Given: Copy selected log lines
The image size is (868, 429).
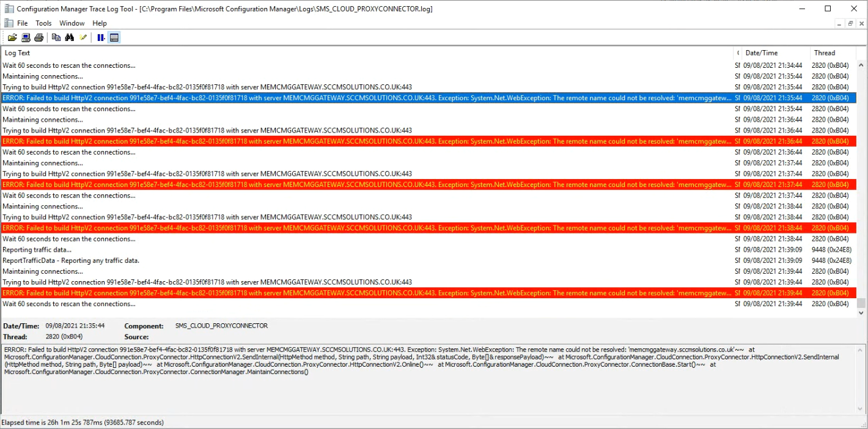Looking at the screenshot, I should pos(55,37).
